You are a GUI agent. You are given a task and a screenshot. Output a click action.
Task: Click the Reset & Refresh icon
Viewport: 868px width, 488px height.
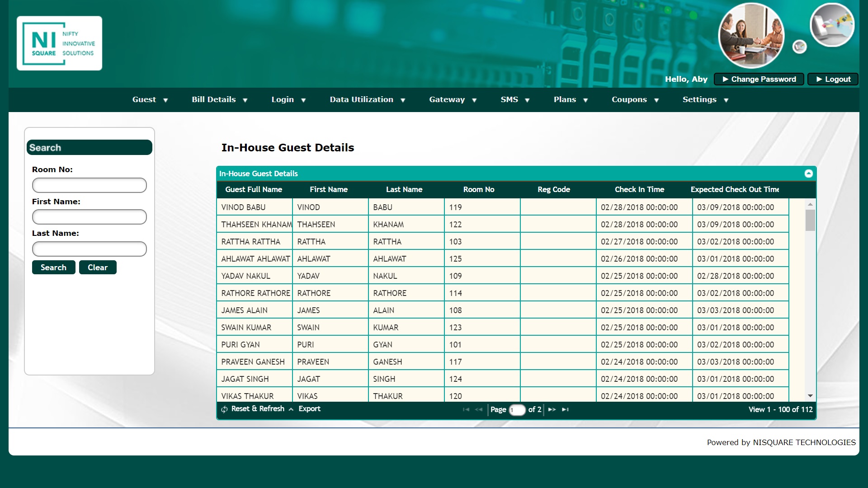point(225,409)
